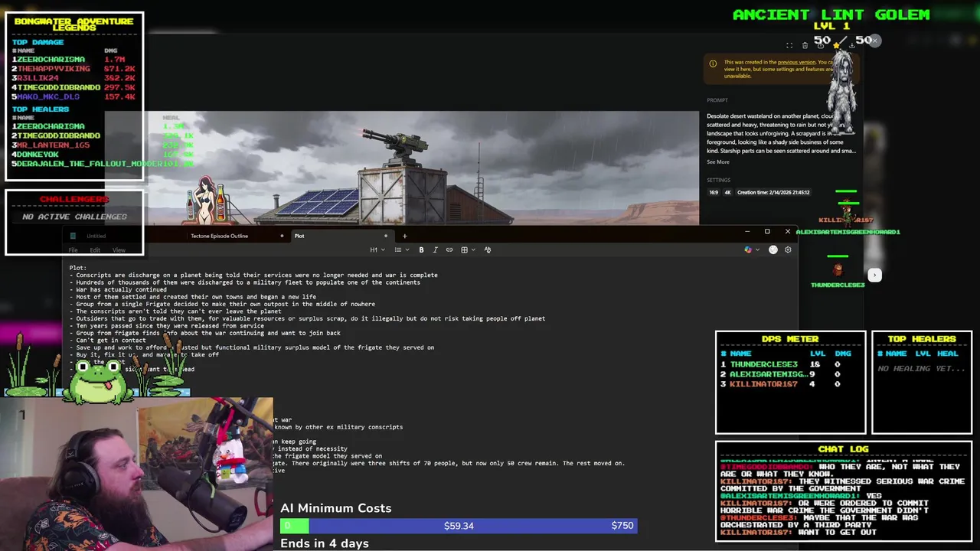The image size is (980, 551).
Task: Select the Plot tab
Action: 299,236
